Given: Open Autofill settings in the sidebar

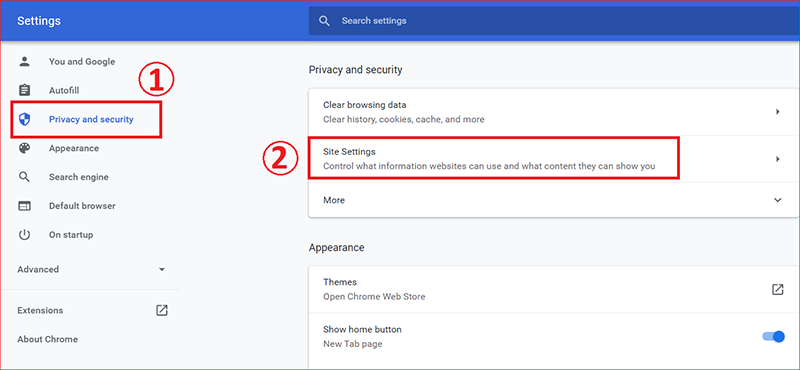Looking at the screenshot, I should pyautogui.click(x=64, y=90).
